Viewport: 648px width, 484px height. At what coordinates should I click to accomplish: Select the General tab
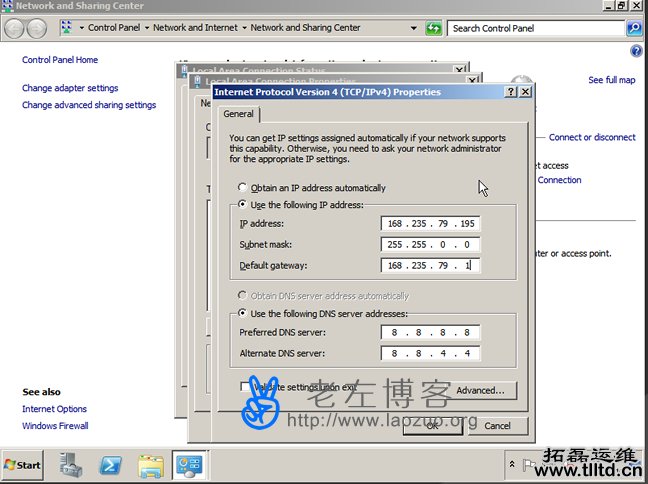click(238, 114)
